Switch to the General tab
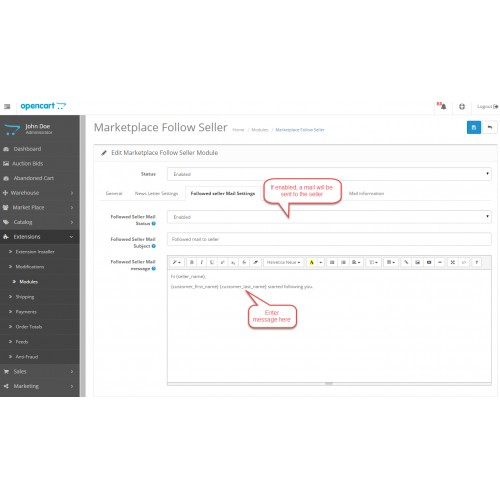500x500 pixels. coord(114,193)
